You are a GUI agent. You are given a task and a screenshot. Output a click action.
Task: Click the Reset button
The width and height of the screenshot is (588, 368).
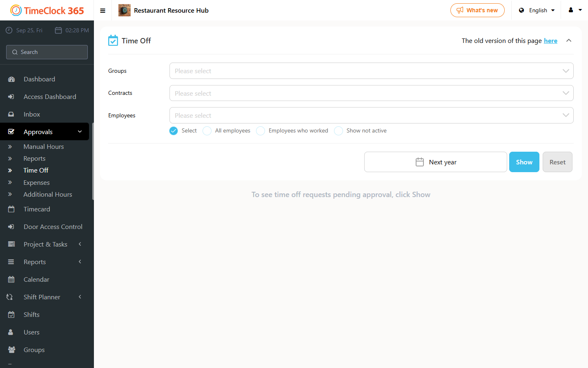click(557, 162)
